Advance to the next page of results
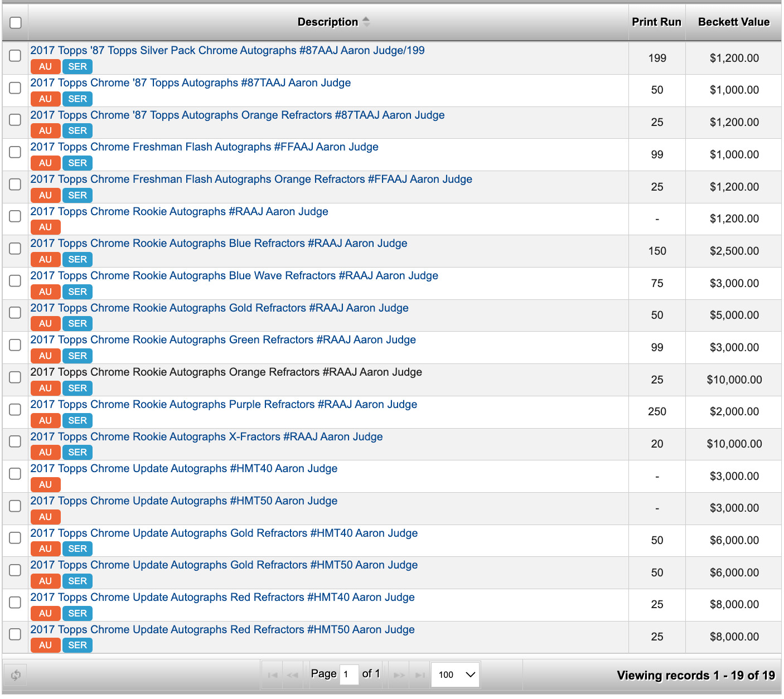 [399, 675]
